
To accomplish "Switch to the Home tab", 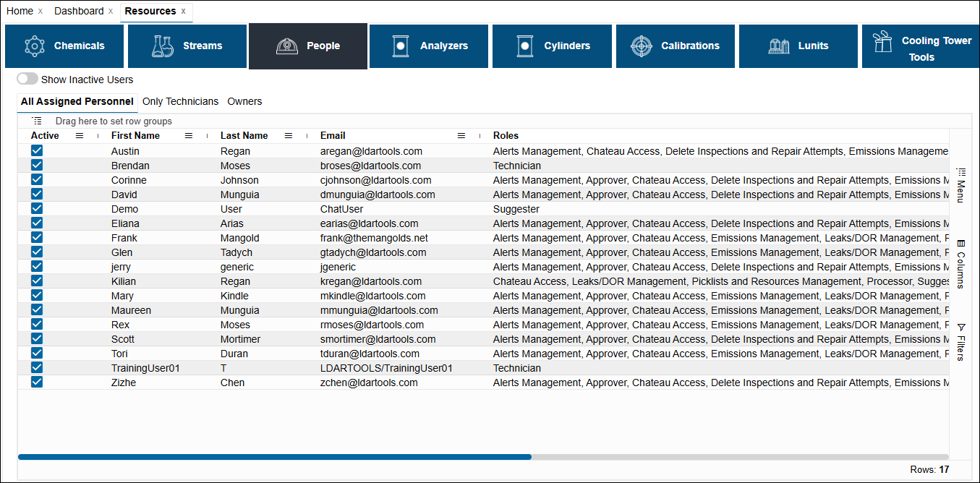I will click(20, 11).
